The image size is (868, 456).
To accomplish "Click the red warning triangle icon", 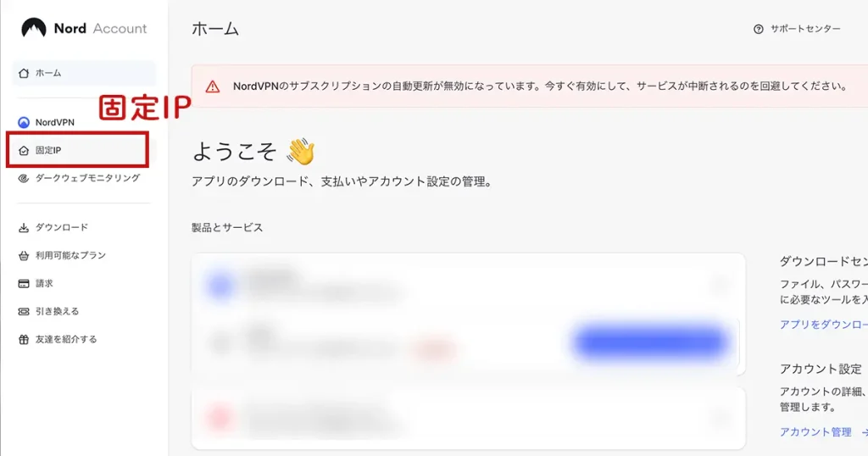I will coord(213,86).
